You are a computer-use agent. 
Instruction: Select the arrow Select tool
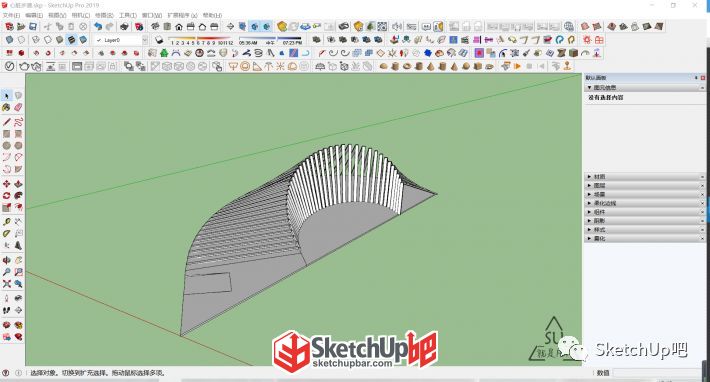[x=6, y=96]
